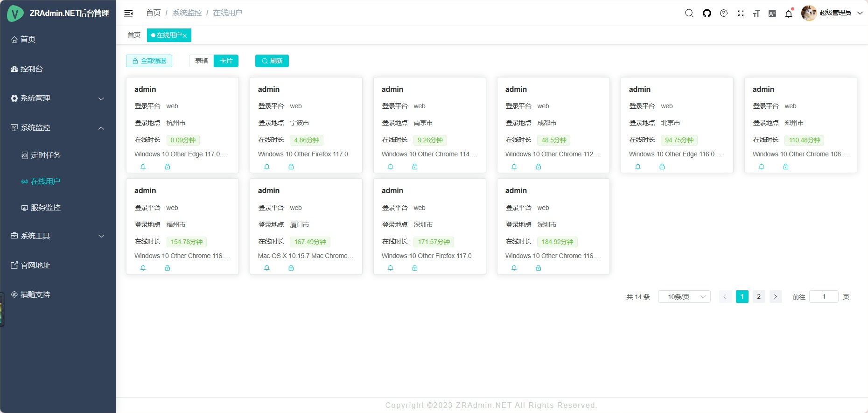868x413 pixels.
Task: Switch to 表格 table view
Action: click(202, 61)
